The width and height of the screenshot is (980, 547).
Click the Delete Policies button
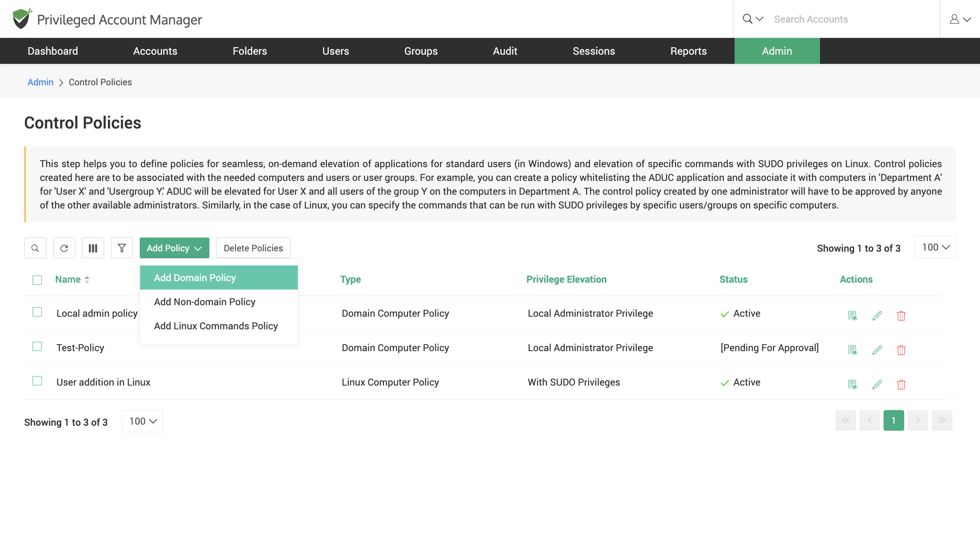click(x=253, y=247)
